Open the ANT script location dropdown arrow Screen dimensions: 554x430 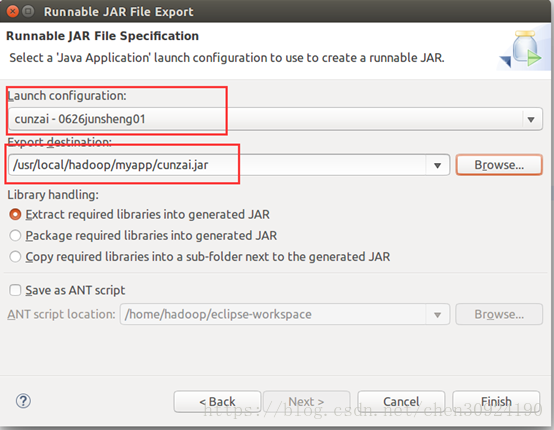click(x=437, y=314)
